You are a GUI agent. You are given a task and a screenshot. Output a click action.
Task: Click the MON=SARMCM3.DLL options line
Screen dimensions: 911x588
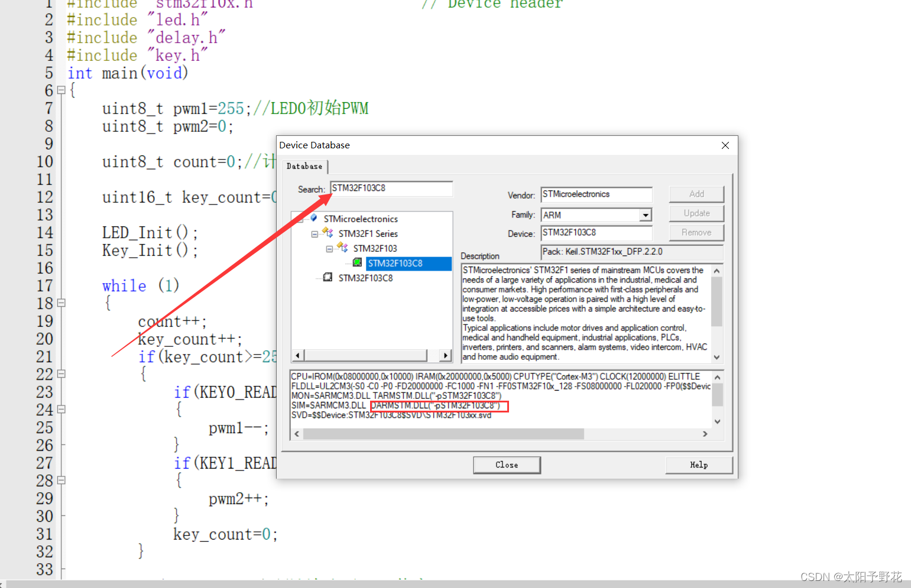(396, 395)
